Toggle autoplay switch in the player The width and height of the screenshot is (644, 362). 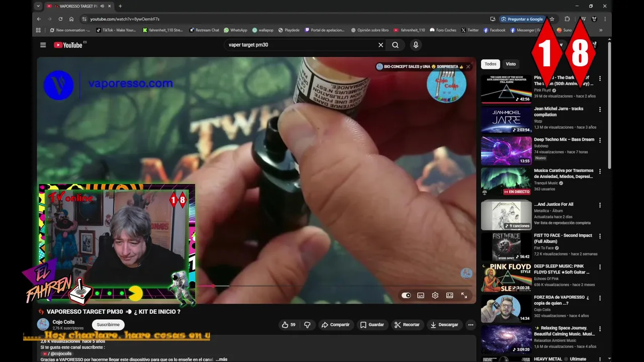pos(406,295)
